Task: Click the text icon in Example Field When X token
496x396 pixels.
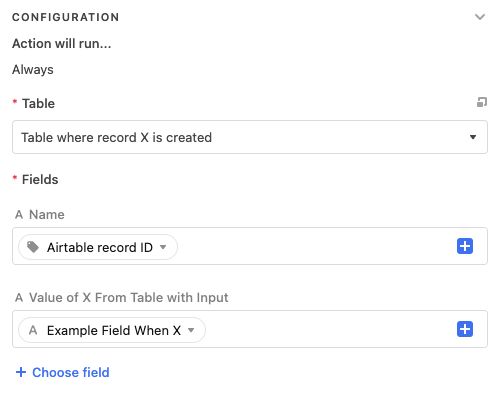Action: point(33,330)
